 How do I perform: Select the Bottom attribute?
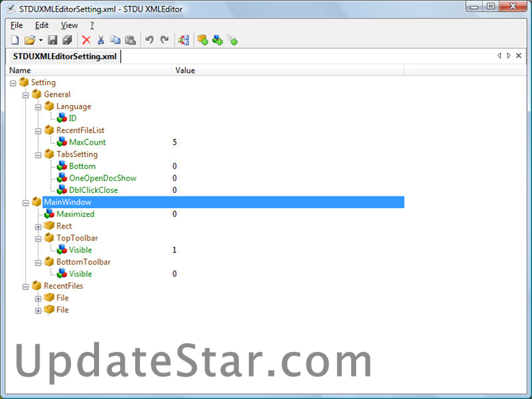(x=83, y=166)
